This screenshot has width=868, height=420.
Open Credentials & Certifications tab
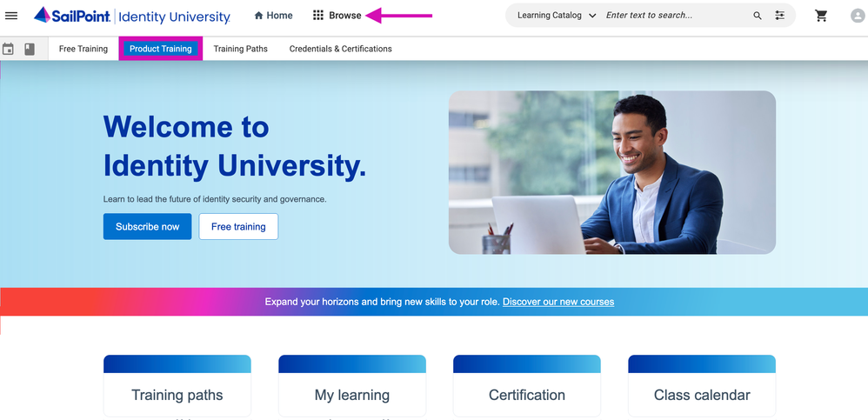click(341, 49)
